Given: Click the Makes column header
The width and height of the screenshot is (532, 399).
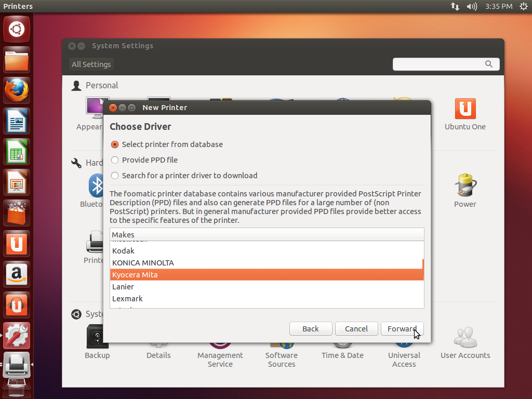Looking at the screenshot, I should (x=267, y=234).
